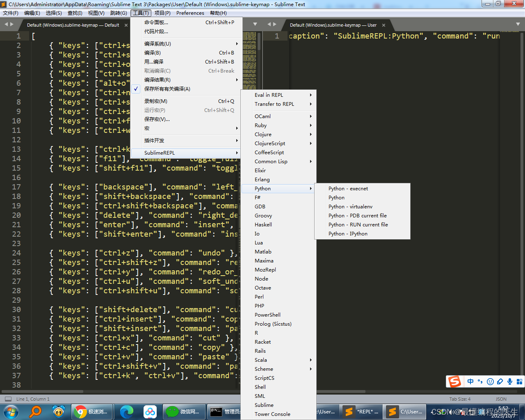Image resolution: width=525 pixels, height=420 pixels.
Task: Click the JSON syntax selector in the status bar
Action: tap(501, 399)
